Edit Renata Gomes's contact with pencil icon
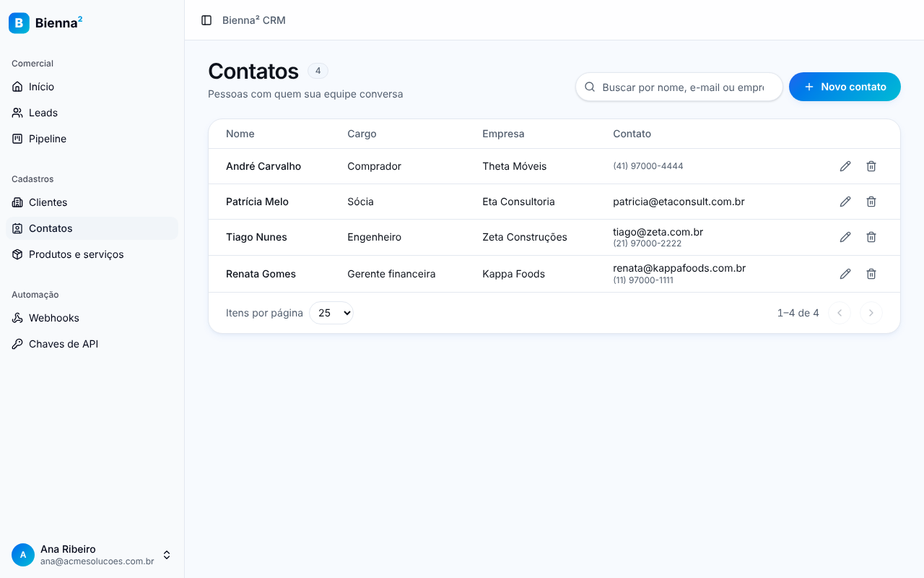Image resolution: width=924 pixels, height=578 pixels. [845, 274]
